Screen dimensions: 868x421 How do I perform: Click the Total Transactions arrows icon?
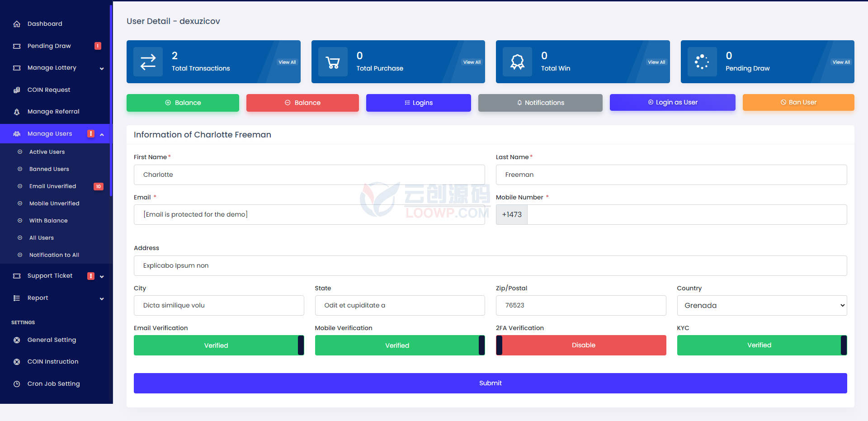[x=148, y=62]
